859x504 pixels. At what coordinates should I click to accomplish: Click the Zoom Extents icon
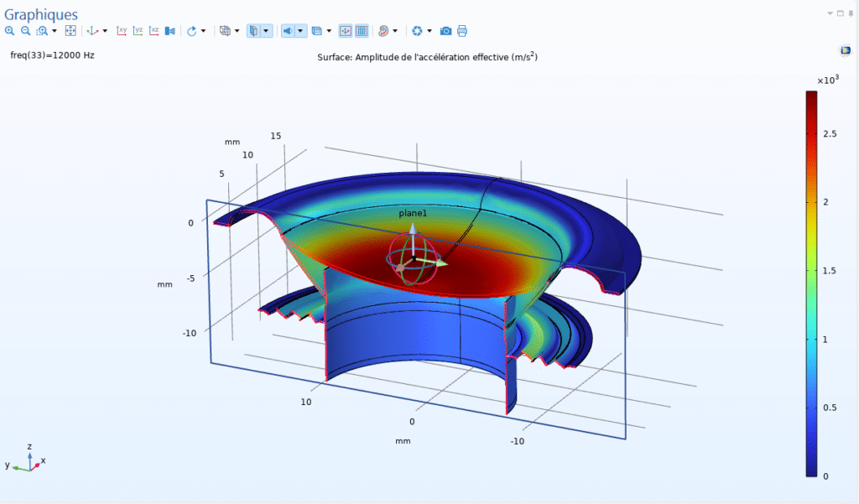(x=70, y=31)
